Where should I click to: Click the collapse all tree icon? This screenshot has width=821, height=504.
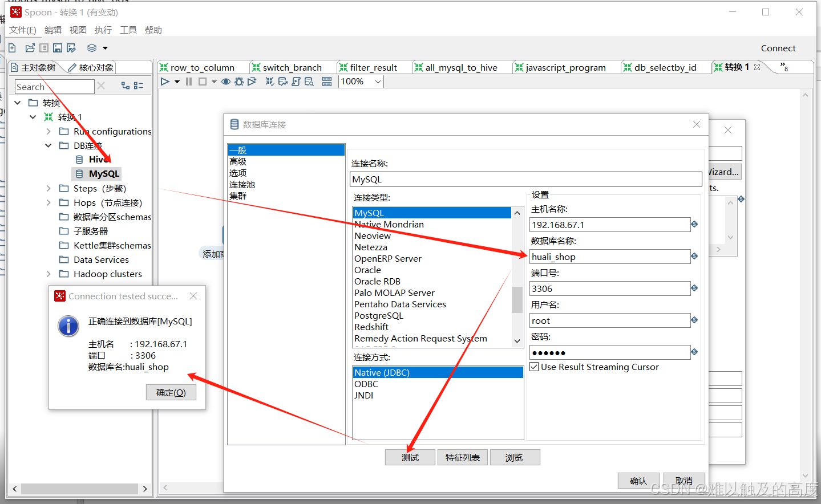tap(139, 86)
